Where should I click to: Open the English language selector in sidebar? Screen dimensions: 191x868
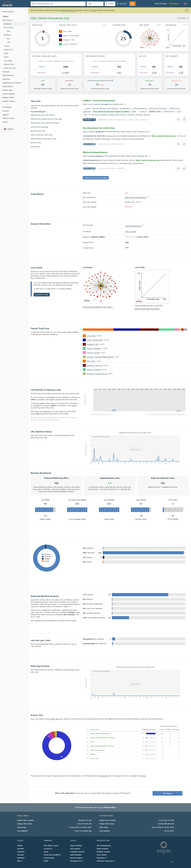point(8,129)
